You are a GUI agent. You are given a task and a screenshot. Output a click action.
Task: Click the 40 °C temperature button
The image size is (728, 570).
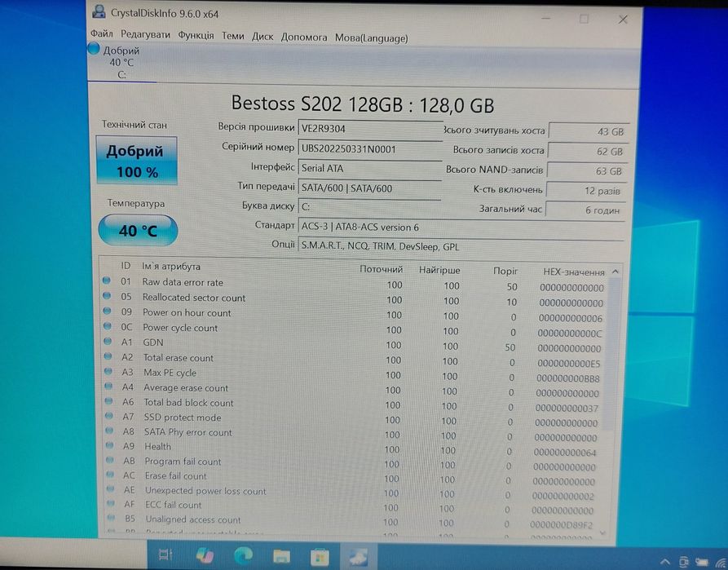tap(138, 231)
